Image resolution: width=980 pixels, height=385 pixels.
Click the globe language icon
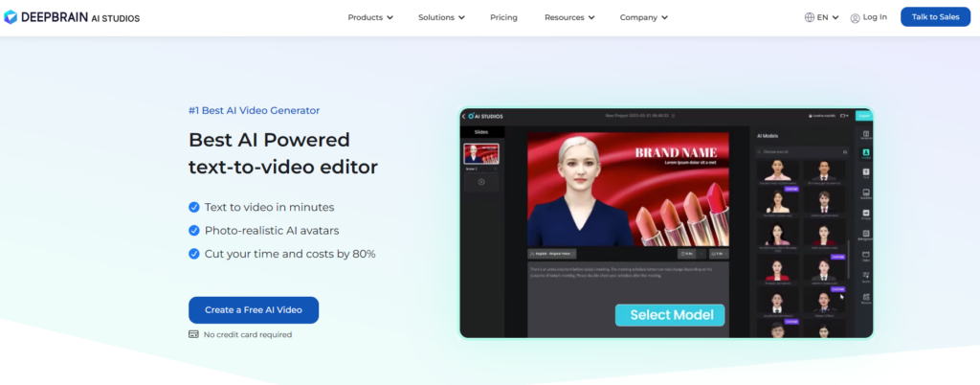[810, 17]
